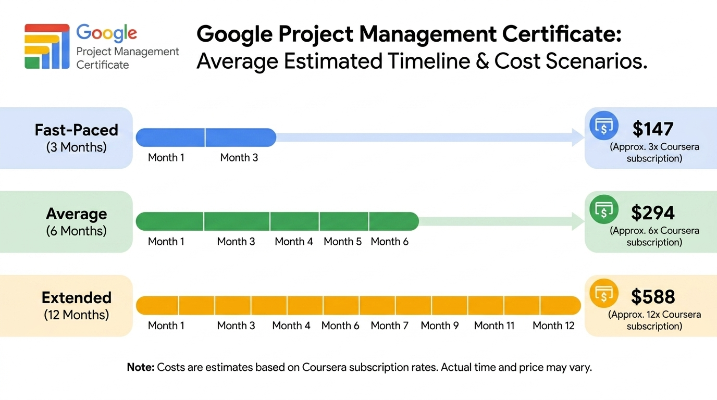Click the green arrowhead pointing to $294
717x400 pixels.
(x=578, y=221)
